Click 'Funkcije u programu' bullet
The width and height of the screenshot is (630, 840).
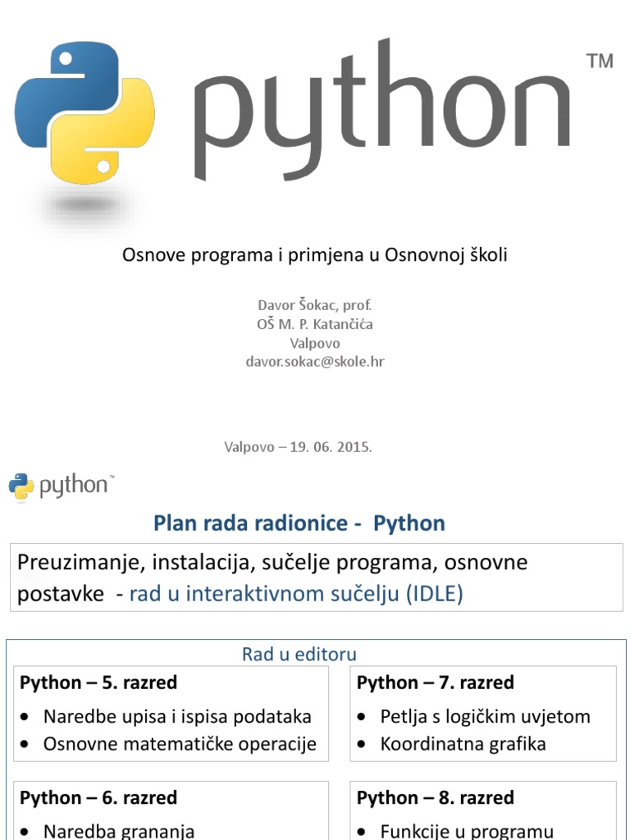coord(467,831)
